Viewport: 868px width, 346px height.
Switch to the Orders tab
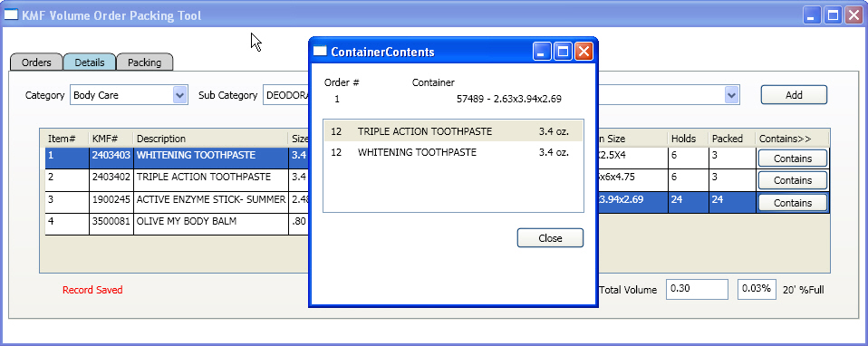[x=36, y=62]
